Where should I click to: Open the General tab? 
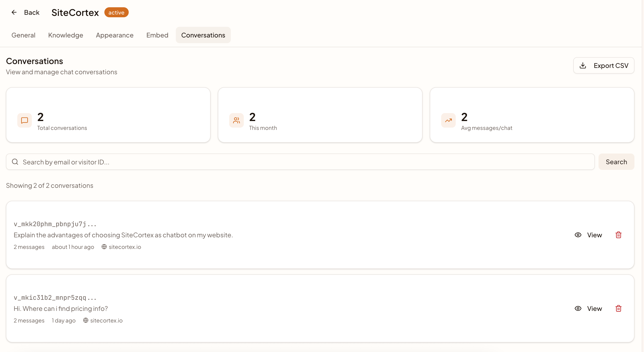click(x=23, y=35)
